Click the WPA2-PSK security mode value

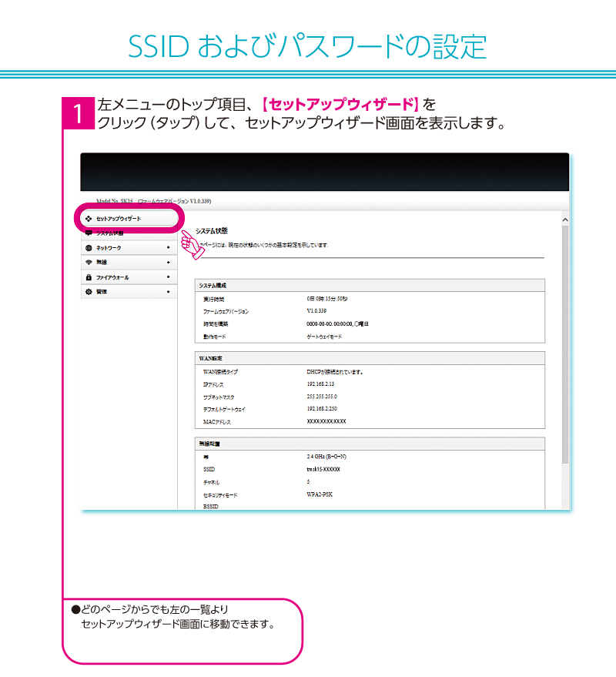pos(320,494)
